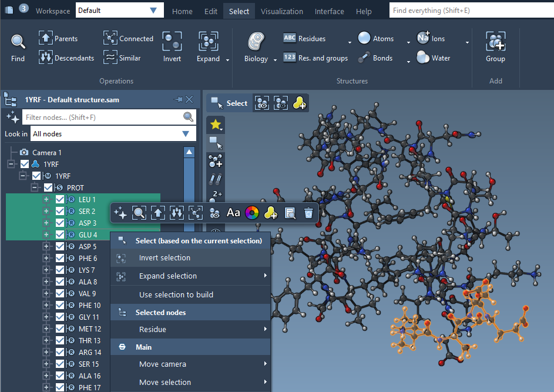Open color wheel in floating toolbar
Viewport: 554px width, 392px height.
pos(251,213)
